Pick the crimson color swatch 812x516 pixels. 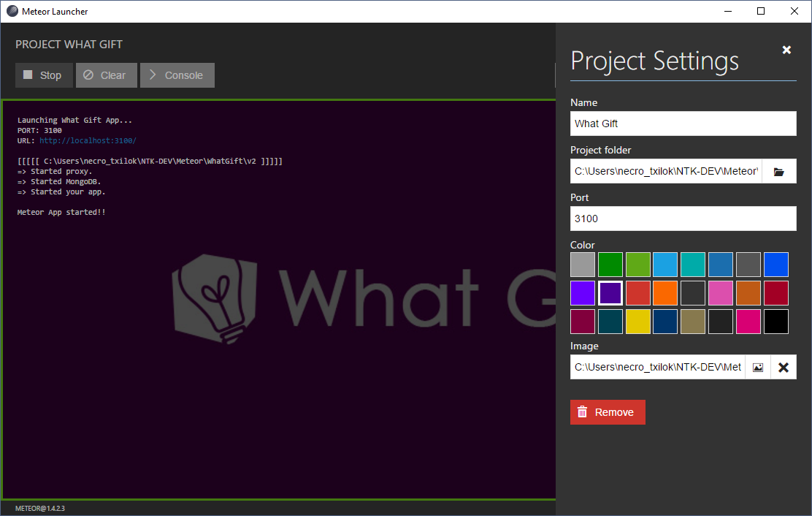pyautogui.click(x=776, y=292)
